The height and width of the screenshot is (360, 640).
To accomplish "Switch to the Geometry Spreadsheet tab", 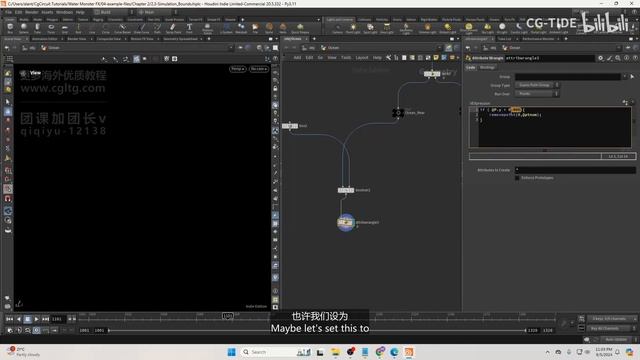I will click(180, 39).
